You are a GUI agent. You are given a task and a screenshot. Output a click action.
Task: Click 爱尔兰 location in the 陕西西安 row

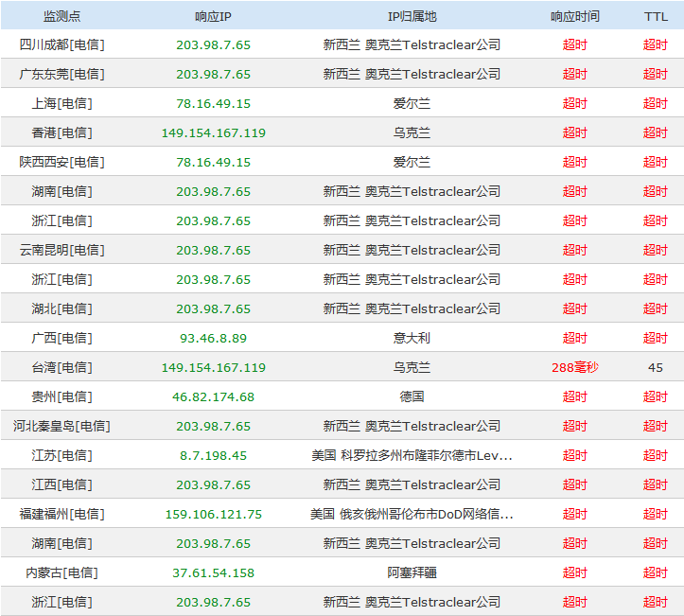(412, 163)
